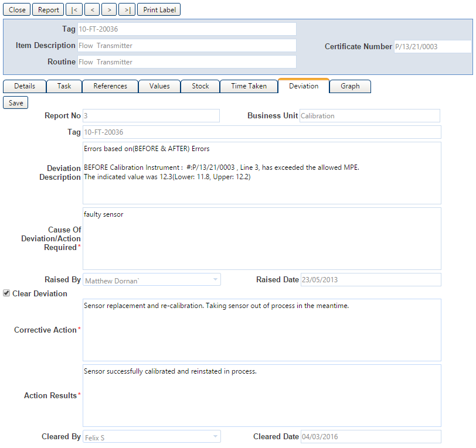This screenshot has height=448, width=476.
Task: Click the Report No field
Action: click(x=151, y=116)
